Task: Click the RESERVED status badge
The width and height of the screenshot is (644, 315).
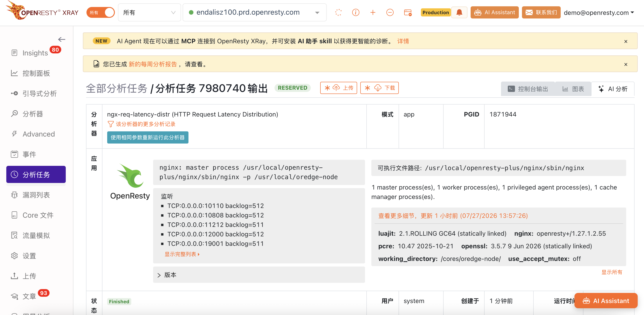Action: (x=293, y=88)
